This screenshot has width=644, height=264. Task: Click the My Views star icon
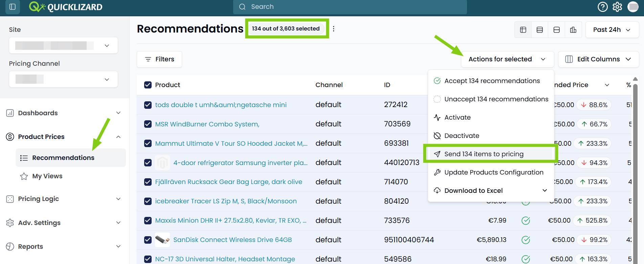[24, 176]
